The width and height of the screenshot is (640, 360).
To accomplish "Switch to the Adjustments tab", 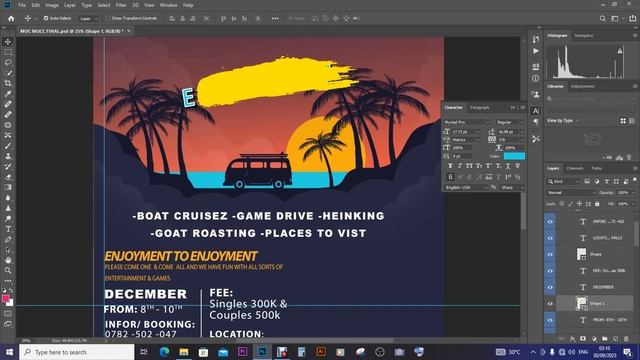I will coord(582,86).
